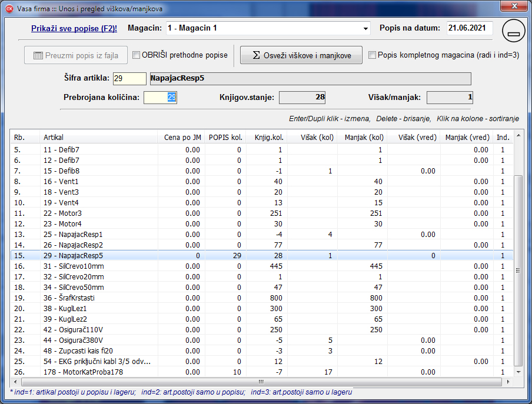
Task: Click the Popis na datum field
Action: point(470,28)
